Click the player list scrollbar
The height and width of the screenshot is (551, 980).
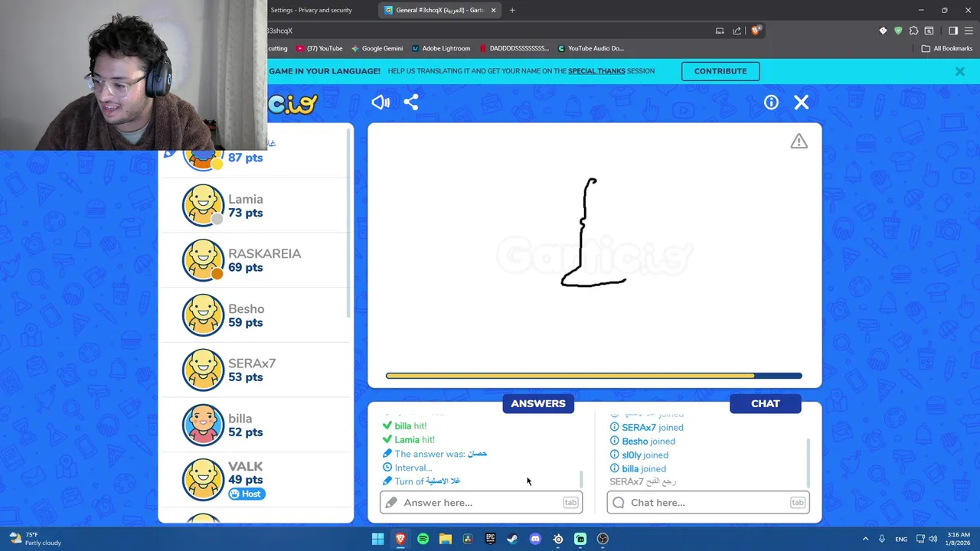(x=350, y=223)
